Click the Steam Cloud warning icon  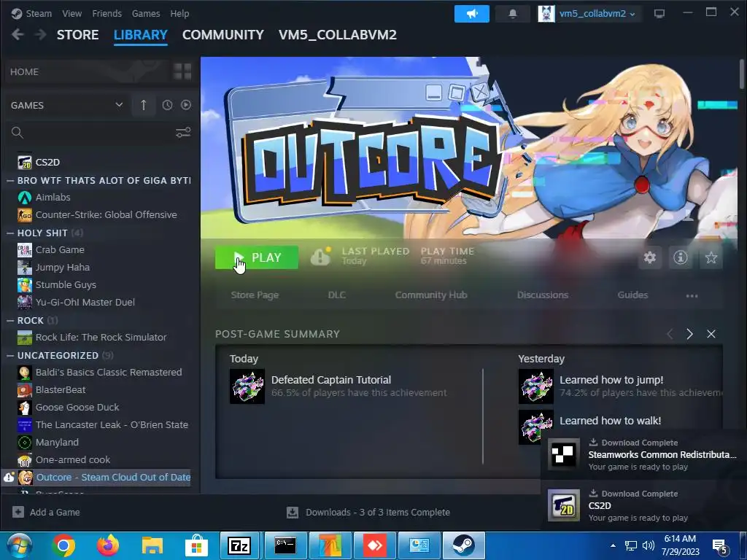[320, 257]
